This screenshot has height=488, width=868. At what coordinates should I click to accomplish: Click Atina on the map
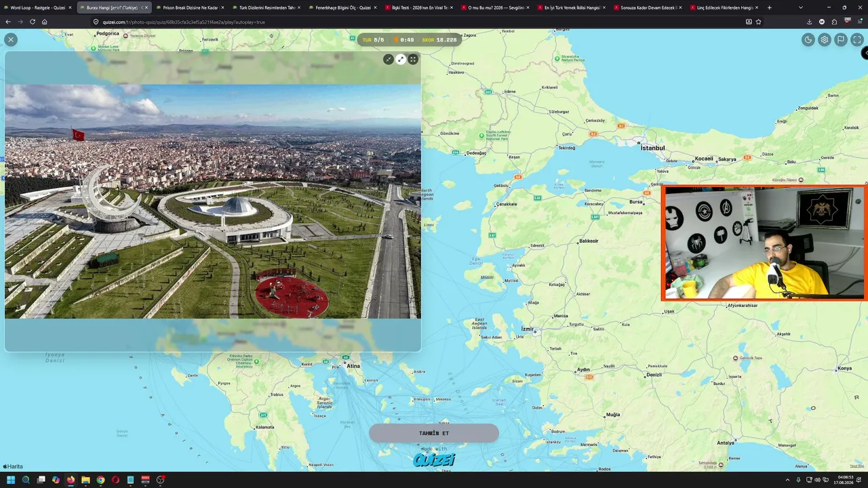point(353,366)
